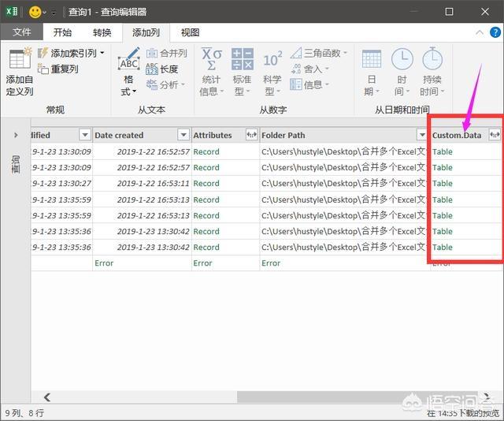Click the Duplicate Column (重复列) icon
This screenshot has height=421, width=504.
pyautogui.click(x=43, y=69)
